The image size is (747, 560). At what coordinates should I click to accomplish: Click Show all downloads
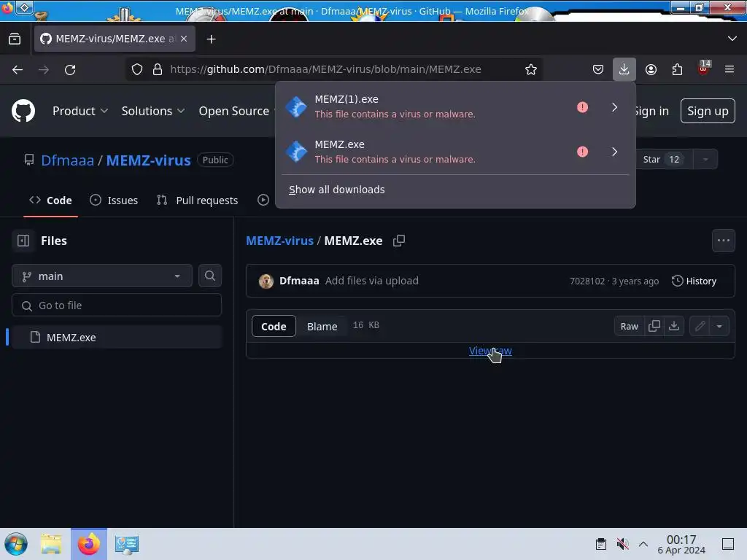[x=336, y=190]
